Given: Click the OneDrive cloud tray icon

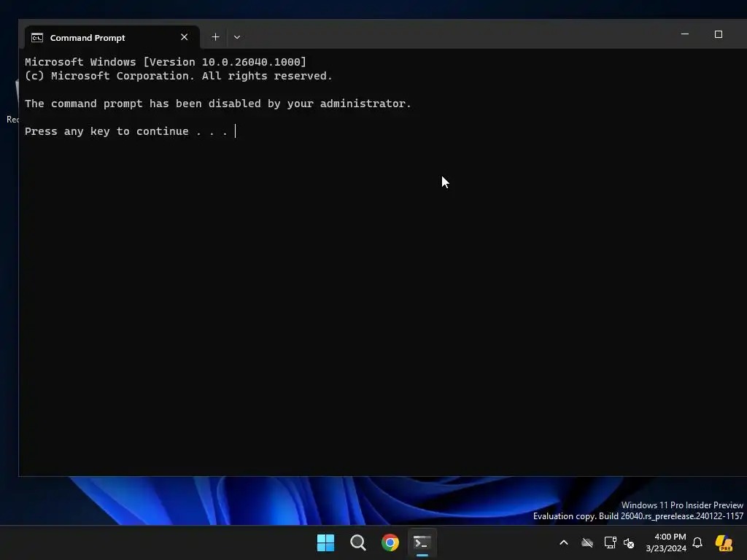Looking at the screenshot, I should pos(587,542).
